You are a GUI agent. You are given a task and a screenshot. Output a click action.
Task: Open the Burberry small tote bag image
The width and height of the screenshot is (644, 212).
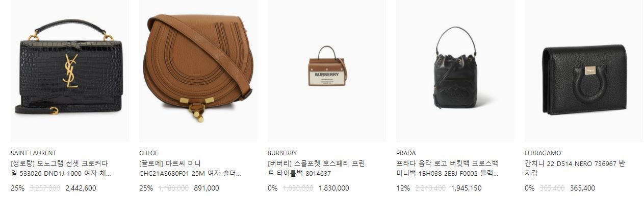pos(327,71)
